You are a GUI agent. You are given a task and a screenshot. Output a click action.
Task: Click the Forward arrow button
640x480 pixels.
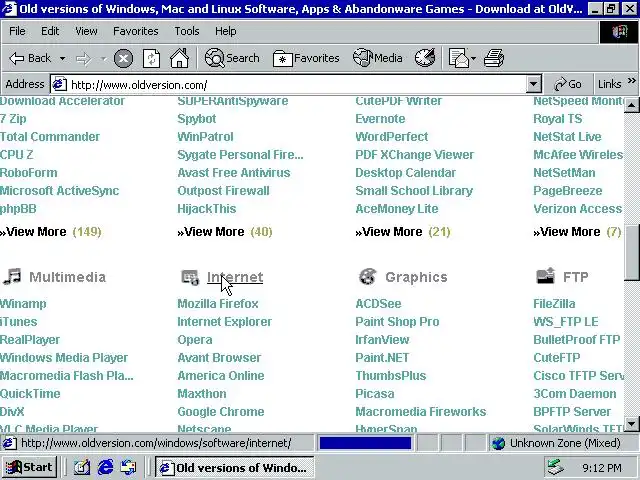pos(83,59)
